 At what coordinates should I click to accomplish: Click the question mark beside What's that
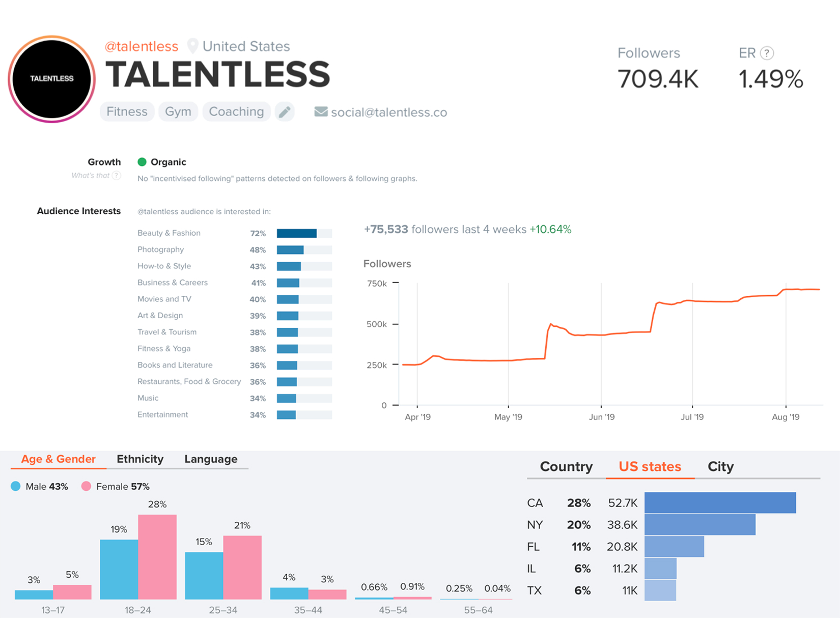tap(117, 176)
